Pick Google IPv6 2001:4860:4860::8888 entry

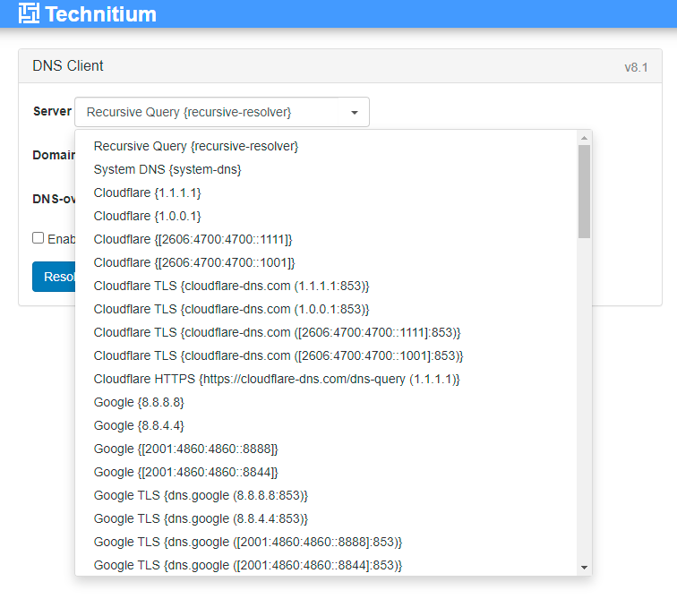(x=185, y=449)
